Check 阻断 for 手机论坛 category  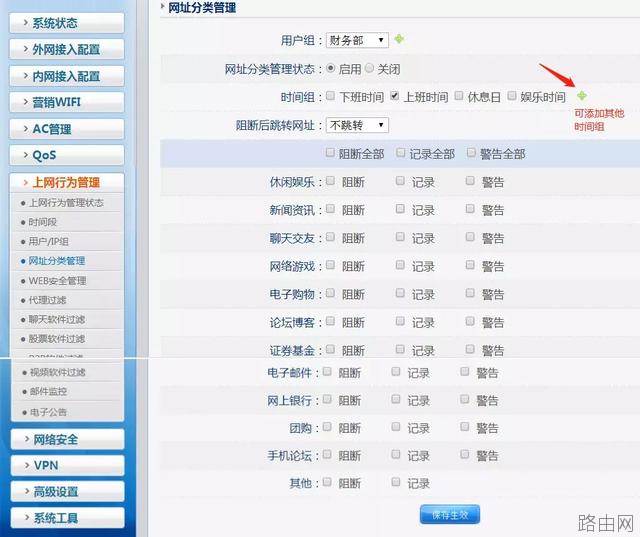pyautogui.click(x=327, y=454)
